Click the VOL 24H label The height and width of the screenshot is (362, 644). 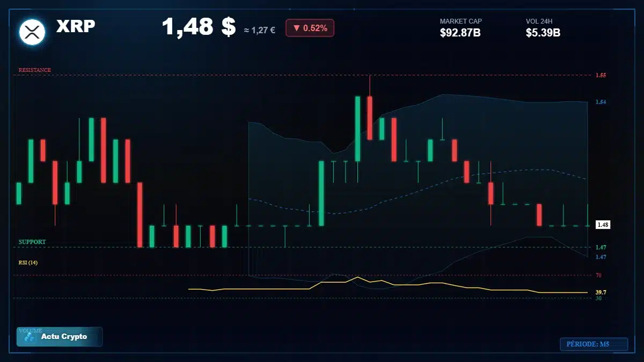(x=539, y=21)
